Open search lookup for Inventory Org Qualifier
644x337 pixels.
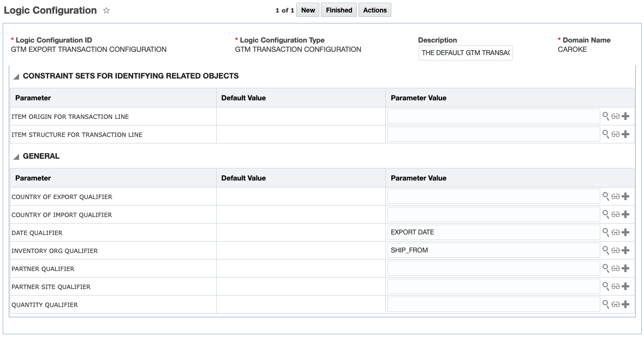606,250
